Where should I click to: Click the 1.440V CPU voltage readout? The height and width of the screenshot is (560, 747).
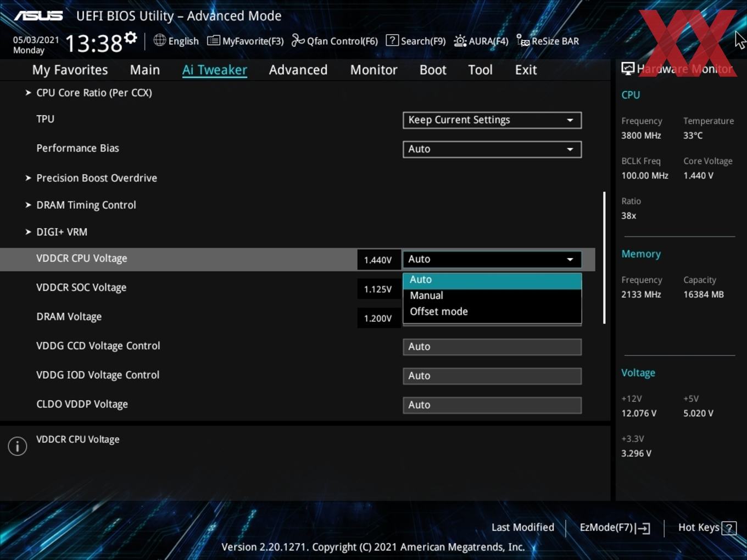pyautogui.click(x=378, y=260)
